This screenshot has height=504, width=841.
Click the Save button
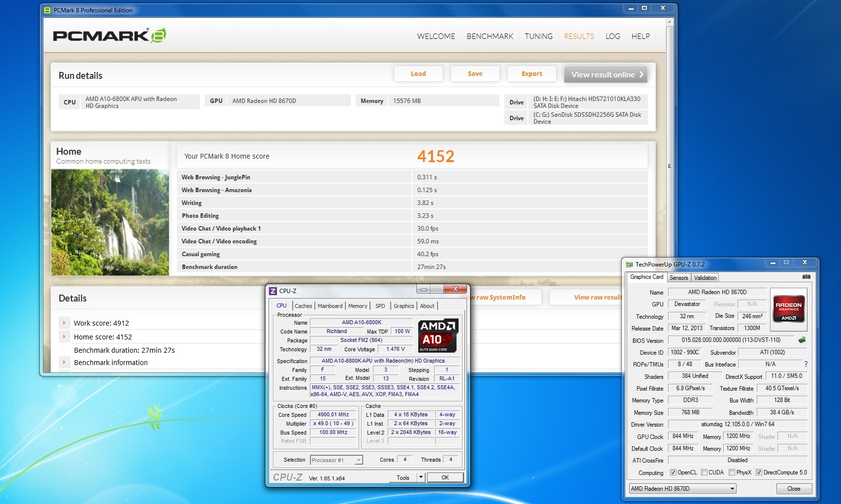coord(475,74)
